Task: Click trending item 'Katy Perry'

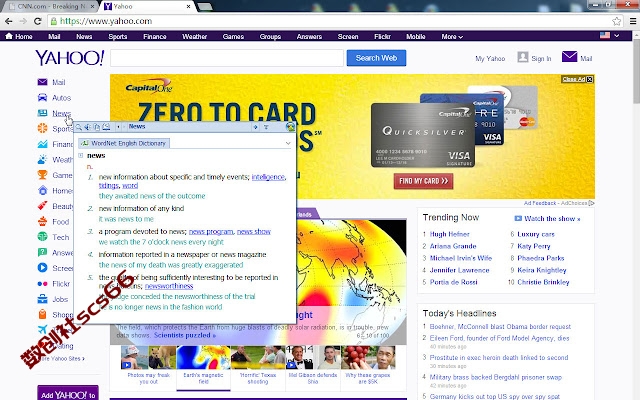Action: [534, 246]
